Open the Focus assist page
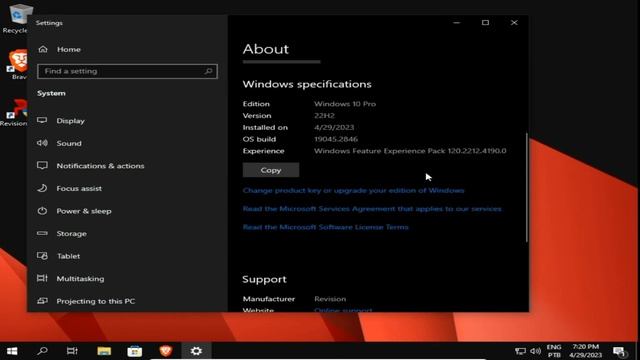The width and height of the screenshot is (640, 360). click(79, 188)
